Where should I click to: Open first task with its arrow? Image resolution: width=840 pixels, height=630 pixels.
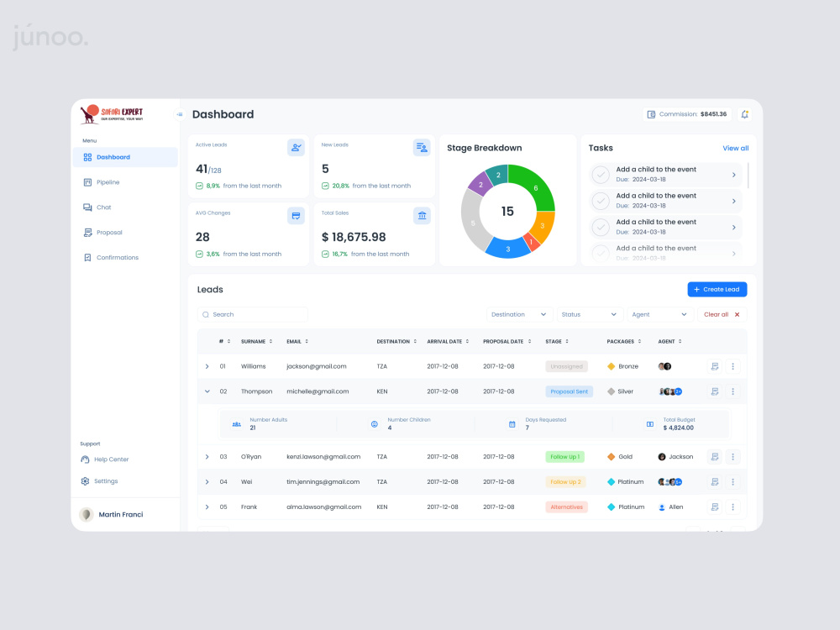coord(734,175)
